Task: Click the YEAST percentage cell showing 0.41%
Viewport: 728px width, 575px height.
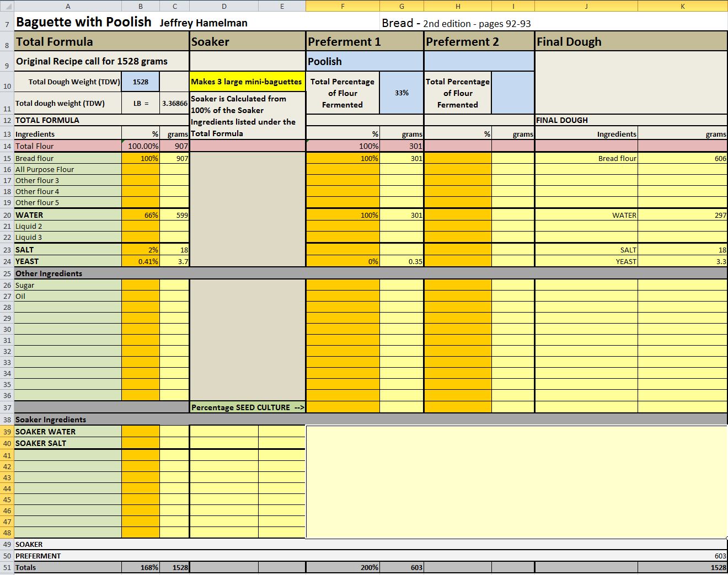Action: click(141, 261)
